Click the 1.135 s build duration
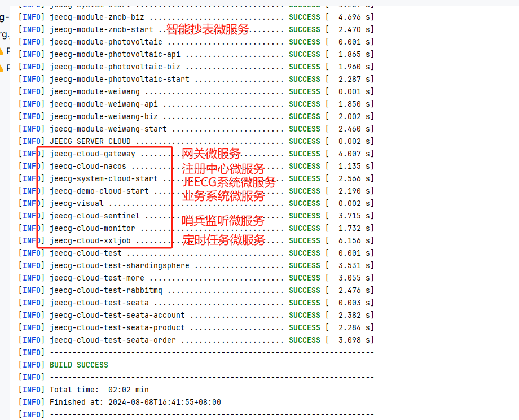The image size is (519, 420). 354,167
